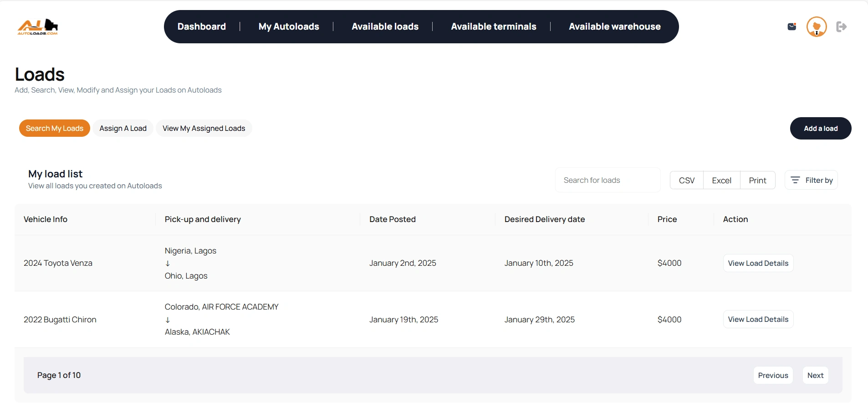
Task: Go to the Dashboard menu
Action: click(x=202, y=26)
